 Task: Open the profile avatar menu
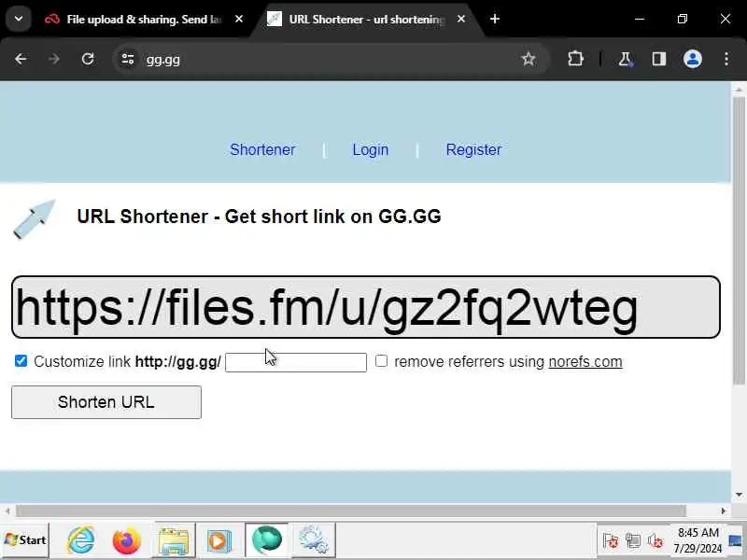tap(693, 59)
